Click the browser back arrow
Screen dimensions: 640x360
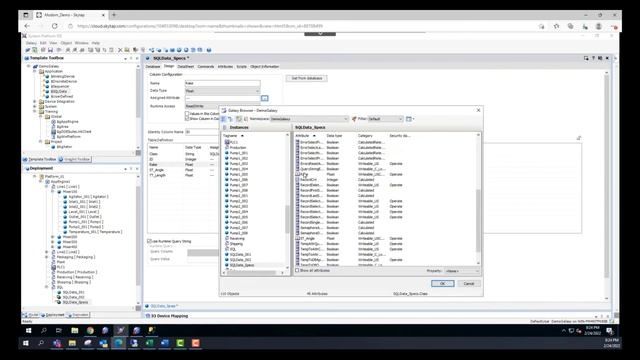point(27,26)
